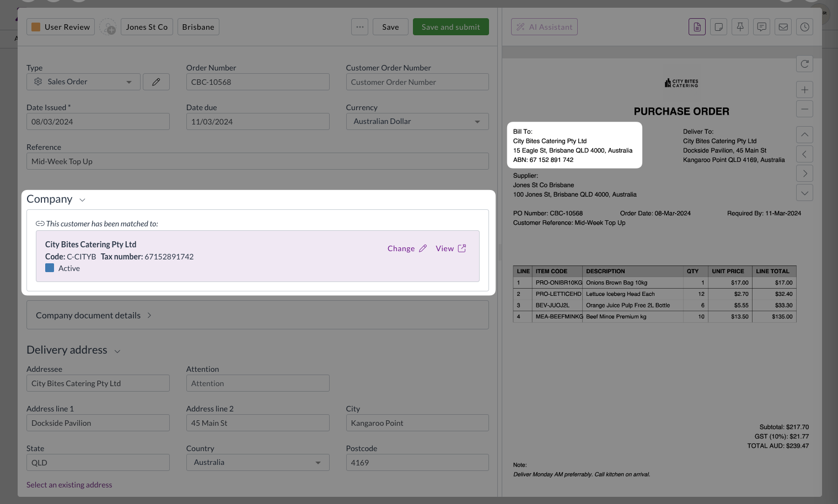Open the more options ellipsis menu
The image size is (838, 504).
pos(359,27)
